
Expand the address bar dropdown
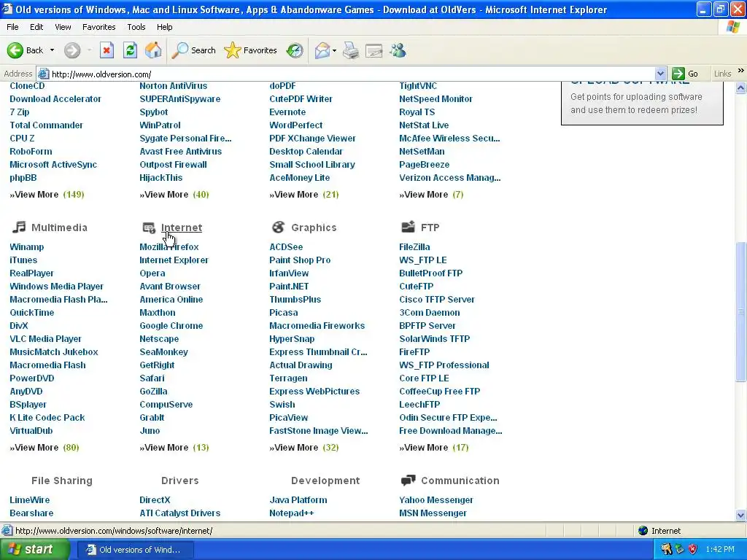point(660,74)
